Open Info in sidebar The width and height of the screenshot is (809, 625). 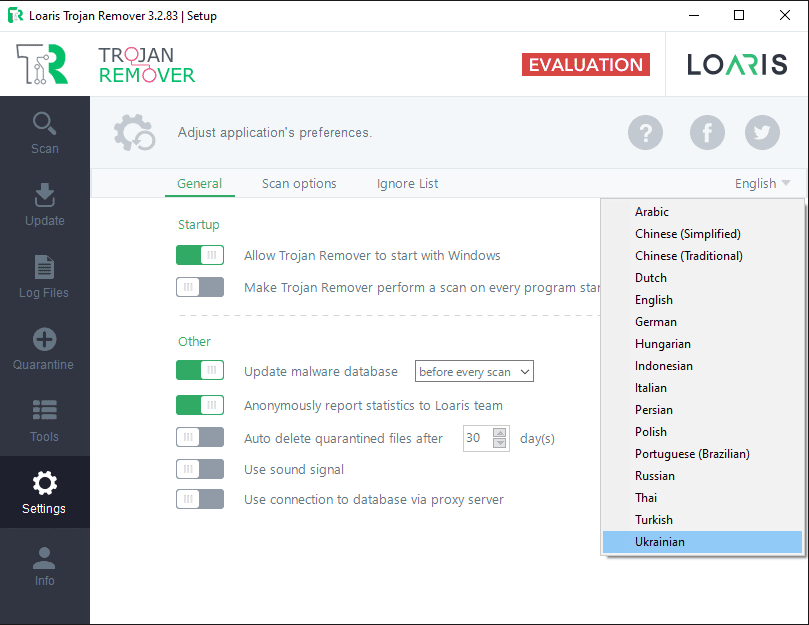[x=44, y=565]
